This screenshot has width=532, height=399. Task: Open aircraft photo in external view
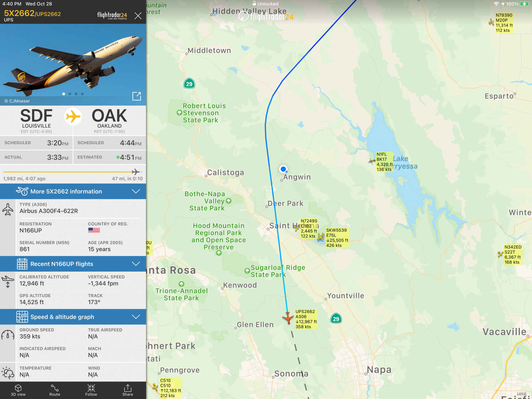[136, 96]
